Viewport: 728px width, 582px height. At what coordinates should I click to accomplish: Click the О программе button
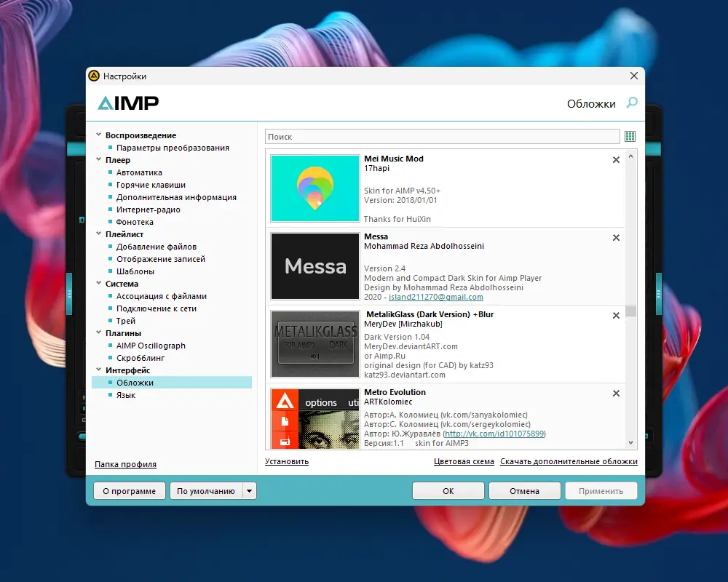(129, 491)
